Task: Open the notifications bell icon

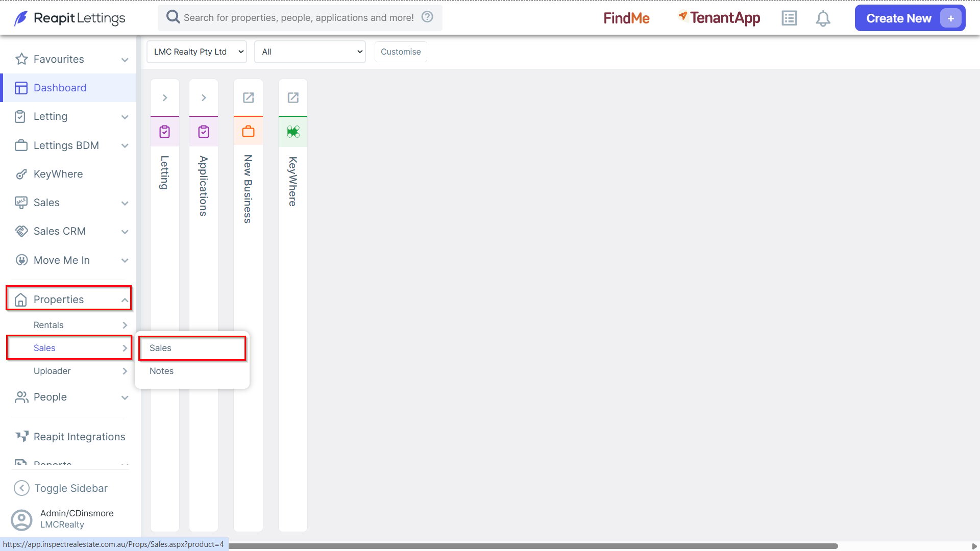Action: point(823,18)
